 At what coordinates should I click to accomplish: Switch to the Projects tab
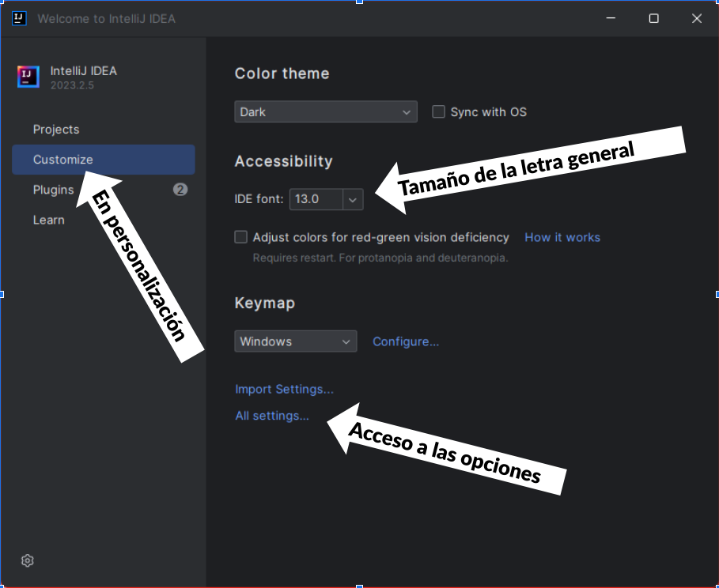pyautogui.click(x=56, y=130)
